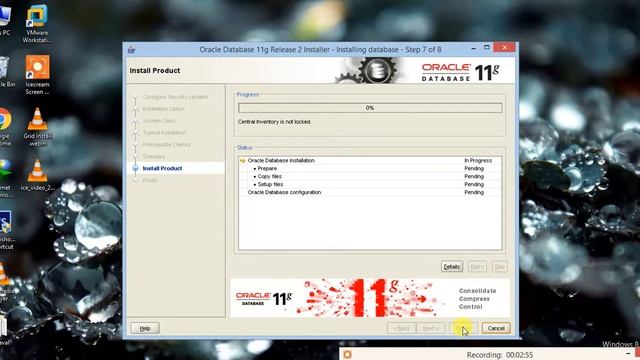Select Summary step in sidebar
Screen dimensions: 640x360
154,156
